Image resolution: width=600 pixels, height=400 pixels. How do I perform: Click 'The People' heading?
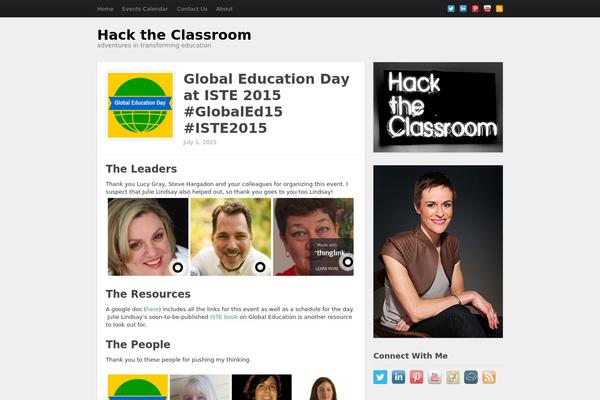(x=138, y=344)
